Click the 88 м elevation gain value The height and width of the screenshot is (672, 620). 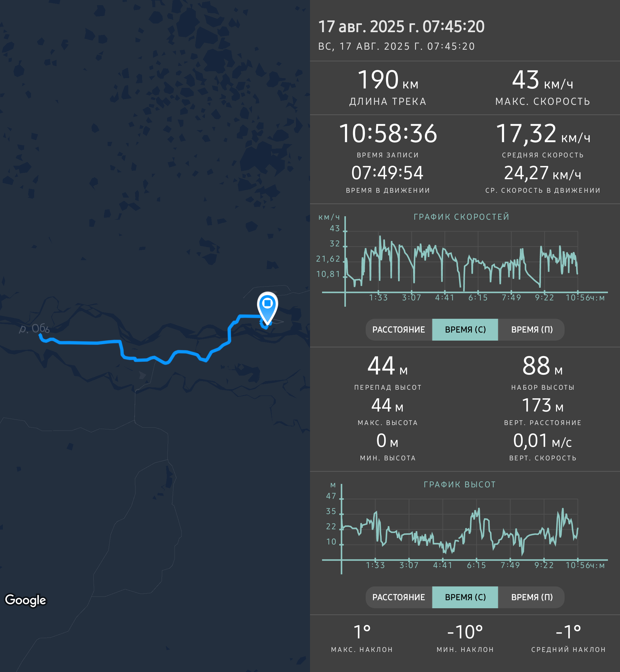[x=542, y=366]
